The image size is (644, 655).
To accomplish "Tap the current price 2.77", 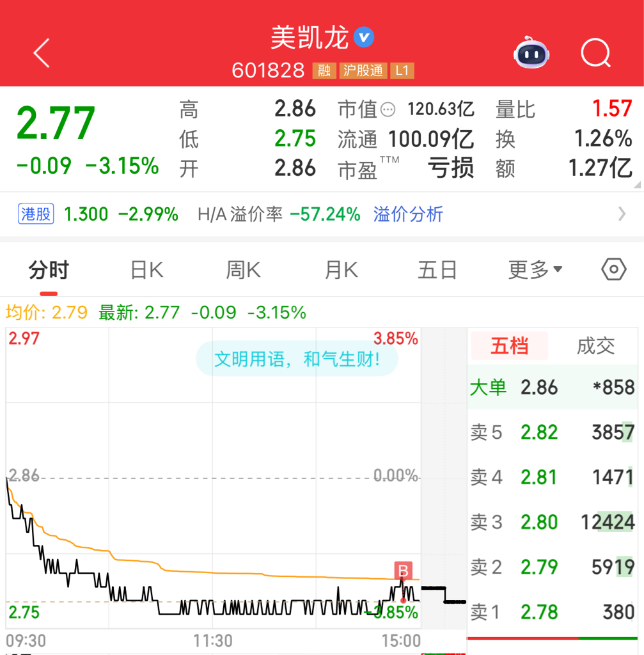I will (56, 123).
